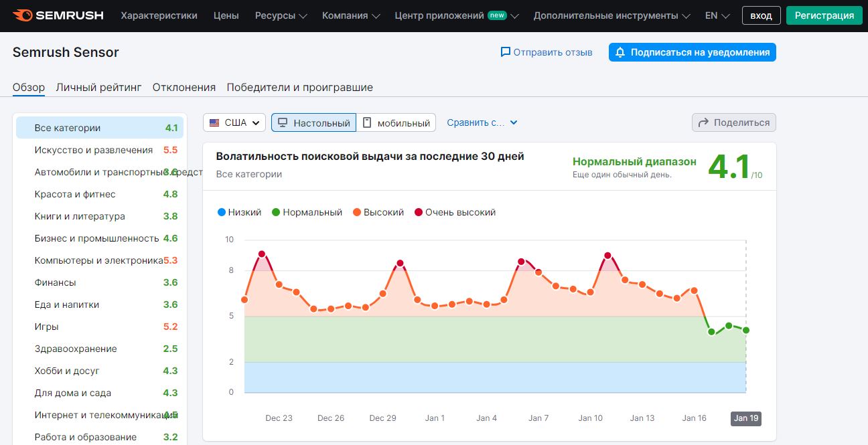The image size is (868, 445).
Task: Click the вход login button
Action: click(761, 15)
